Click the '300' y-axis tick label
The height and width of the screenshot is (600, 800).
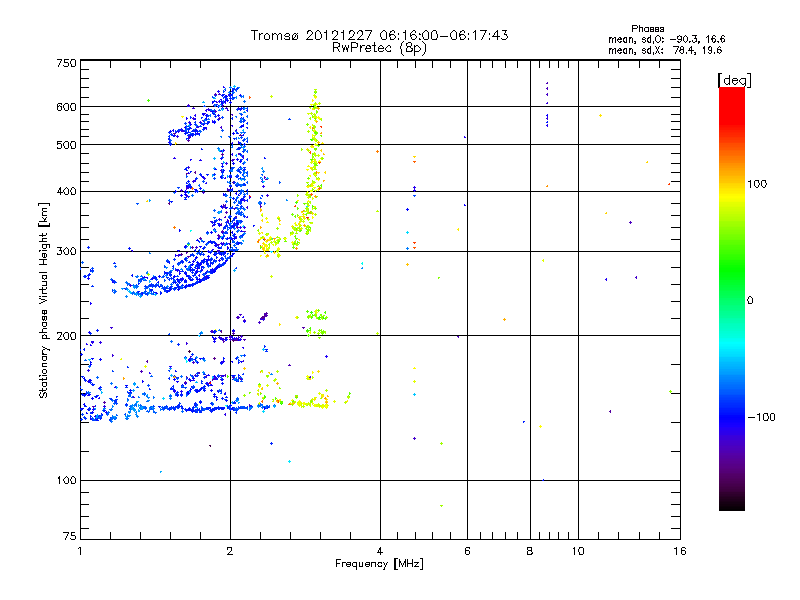point(67,252)
